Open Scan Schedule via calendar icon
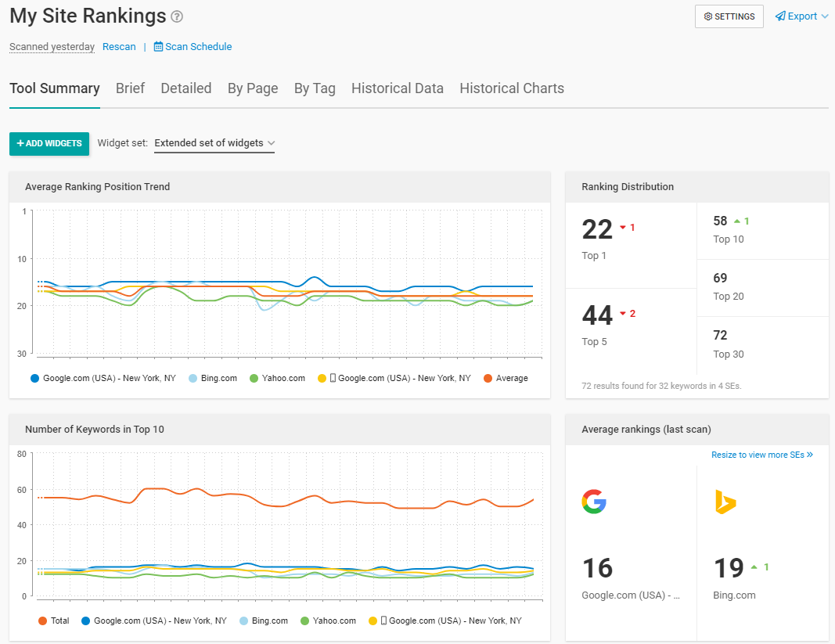Viewport: 835px width, 644px height. 157,47
